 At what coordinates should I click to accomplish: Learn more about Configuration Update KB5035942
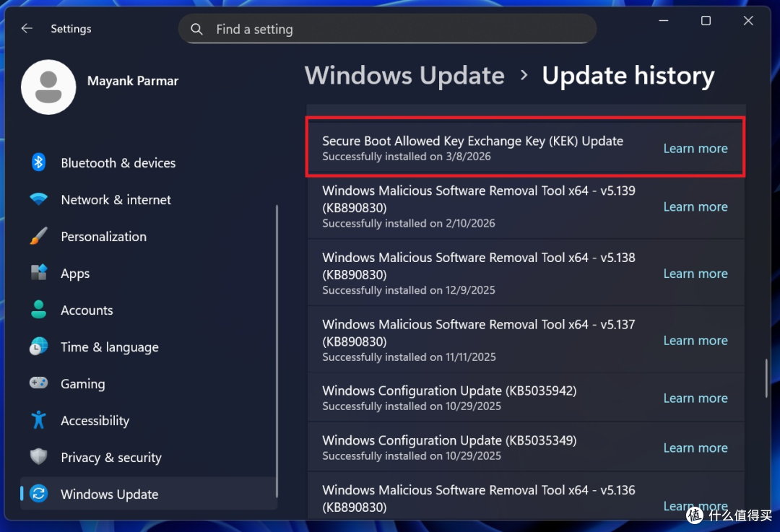point(695,398)
